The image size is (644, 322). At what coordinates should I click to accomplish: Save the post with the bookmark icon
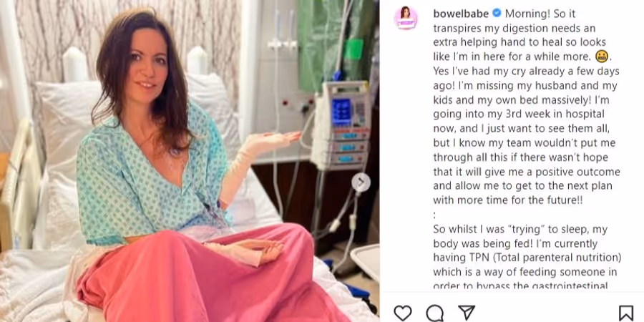click(626, 313)
